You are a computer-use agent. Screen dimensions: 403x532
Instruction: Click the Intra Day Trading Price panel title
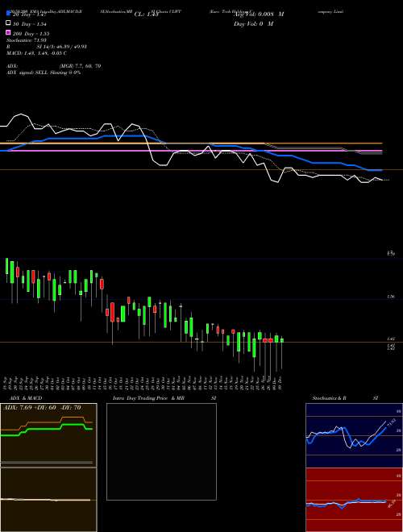click(x=148, y=398)
